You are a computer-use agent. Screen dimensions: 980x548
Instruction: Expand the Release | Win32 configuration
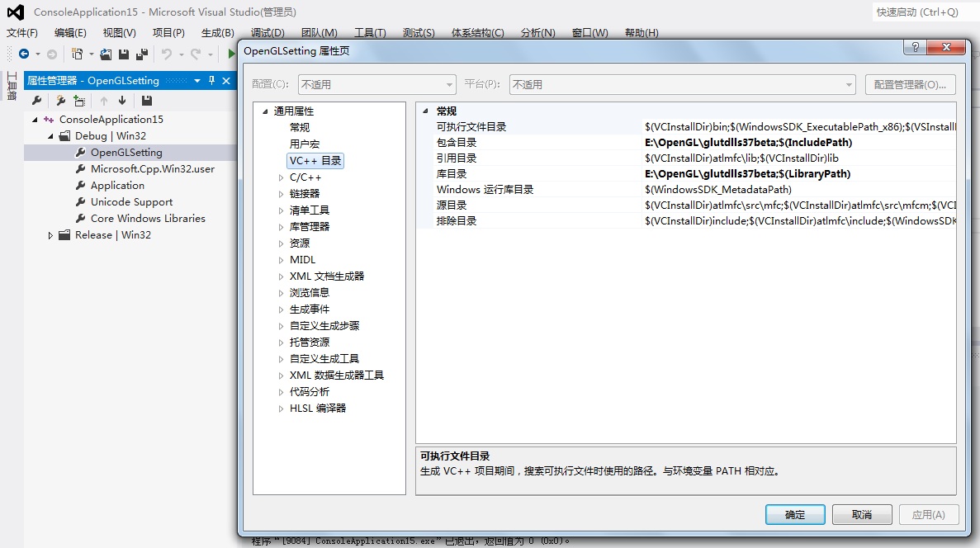pos(50,235)
